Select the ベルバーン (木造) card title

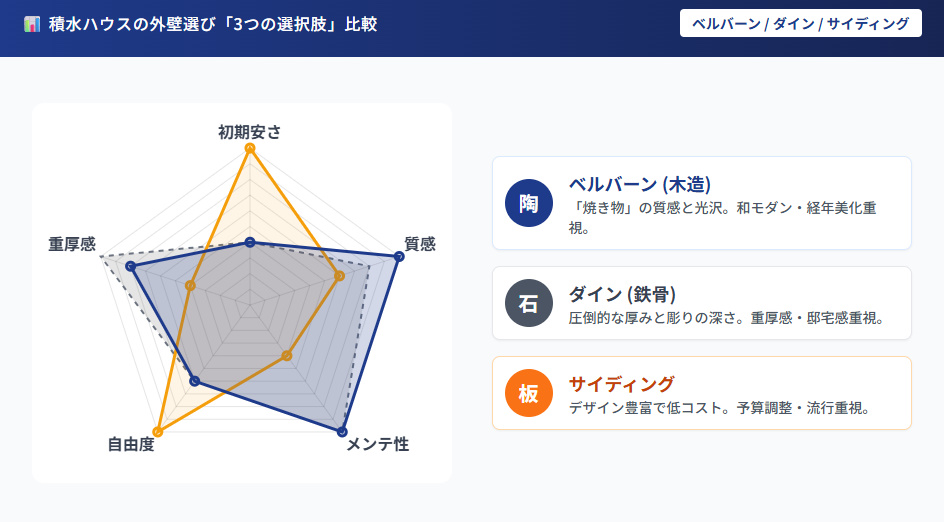639,184
